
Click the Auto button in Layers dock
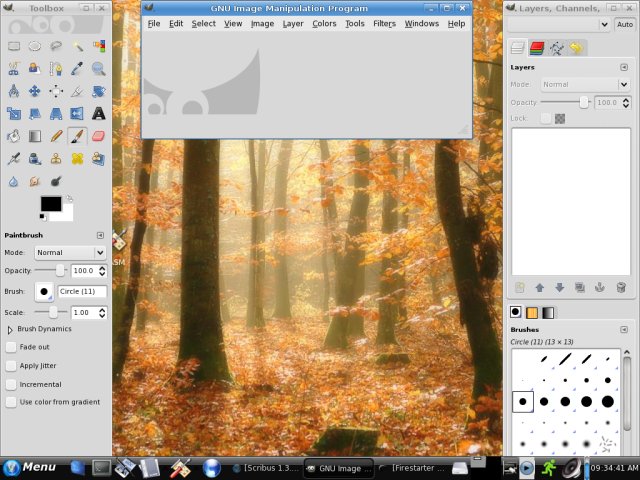[623, 24]
